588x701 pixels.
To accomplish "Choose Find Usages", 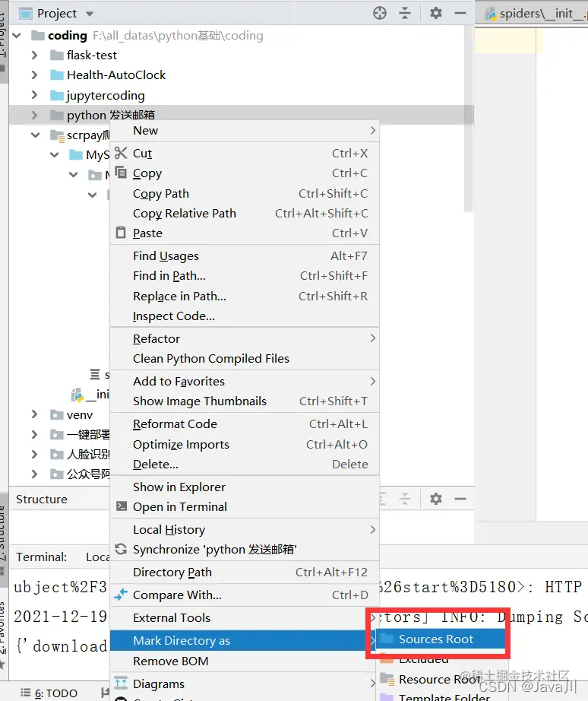I will coord(245,255).
